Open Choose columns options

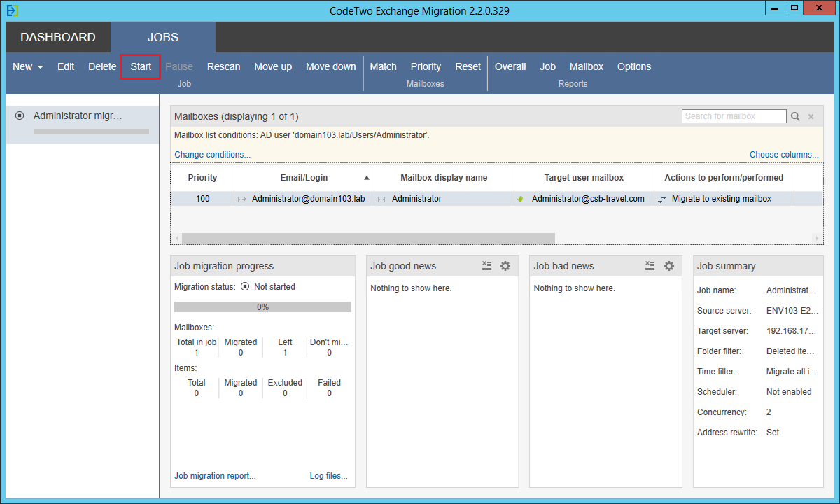783,154
